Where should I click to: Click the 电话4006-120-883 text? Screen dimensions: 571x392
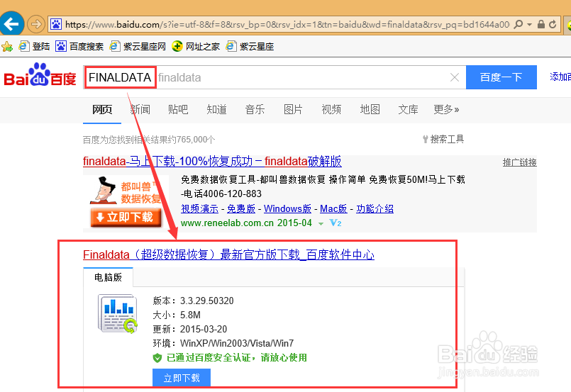[223, 194]
